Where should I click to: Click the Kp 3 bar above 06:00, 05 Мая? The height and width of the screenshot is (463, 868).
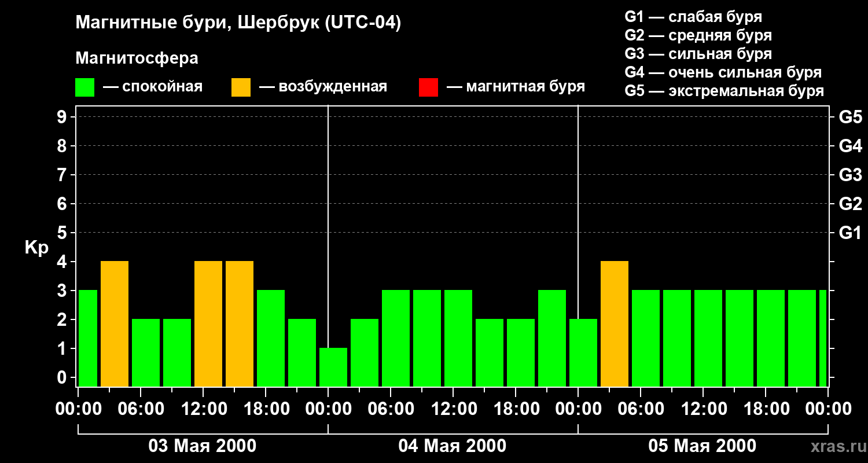pyautogui.click(x=646, y=339)
